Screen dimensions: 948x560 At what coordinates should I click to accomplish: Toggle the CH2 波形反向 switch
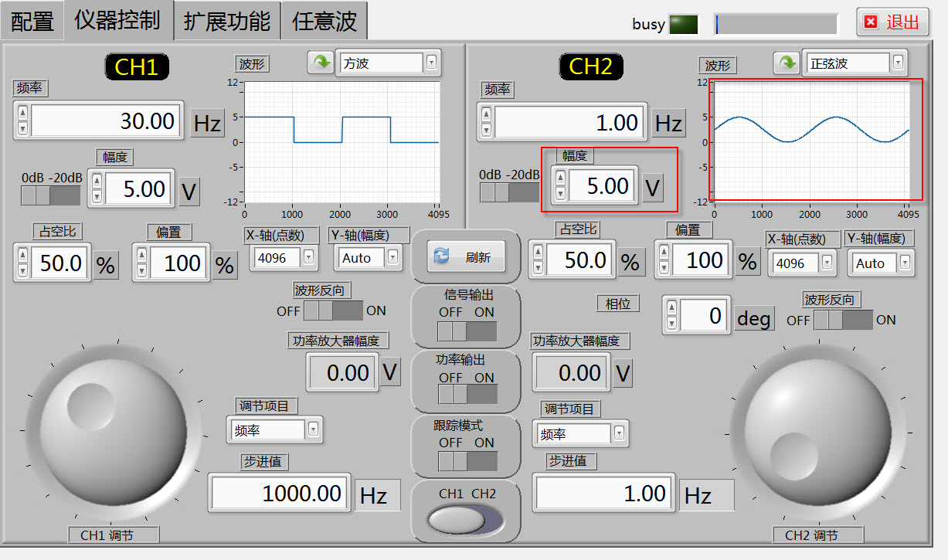point(843,320)
